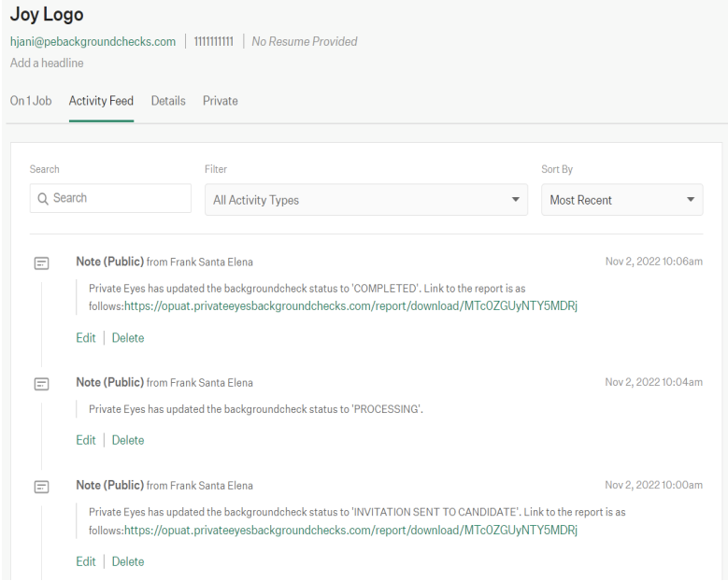Select the Activity Feed tab

[x=101, y=101]
